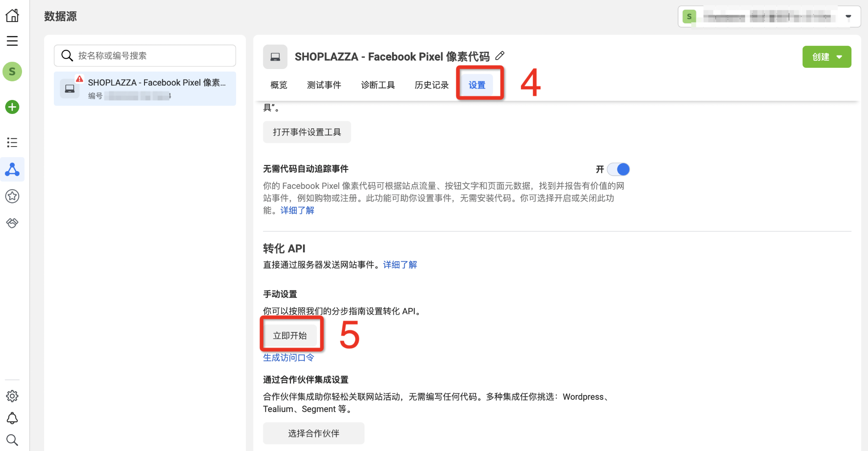Click the green S account avatar
This screenshot has width=868, height=451.
[x=12, y=72]
